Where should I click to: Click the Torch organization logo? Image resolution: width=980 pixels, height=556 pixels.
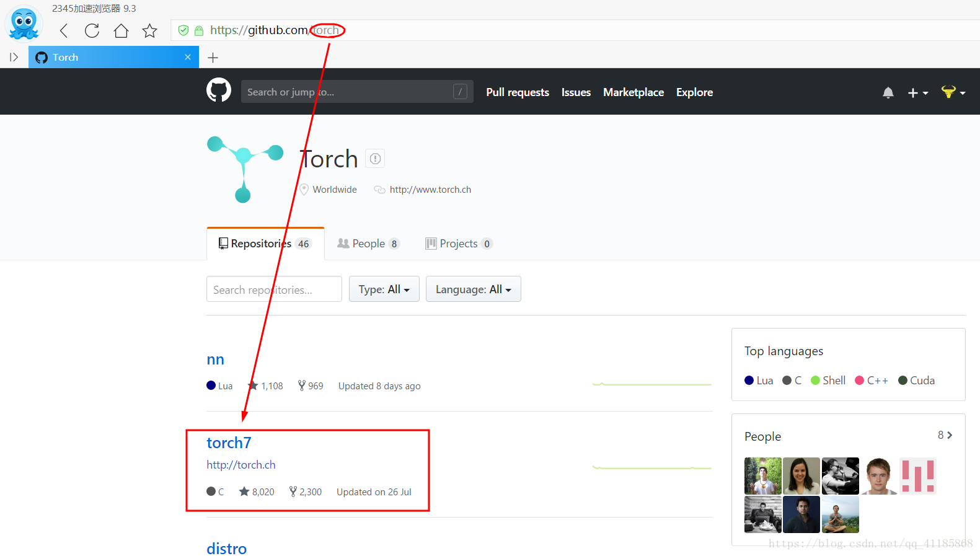tap(245, 169)
